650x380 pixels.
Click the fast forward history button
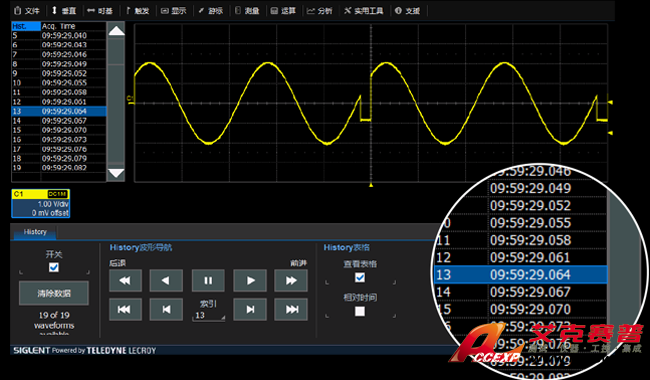[291, 281]
